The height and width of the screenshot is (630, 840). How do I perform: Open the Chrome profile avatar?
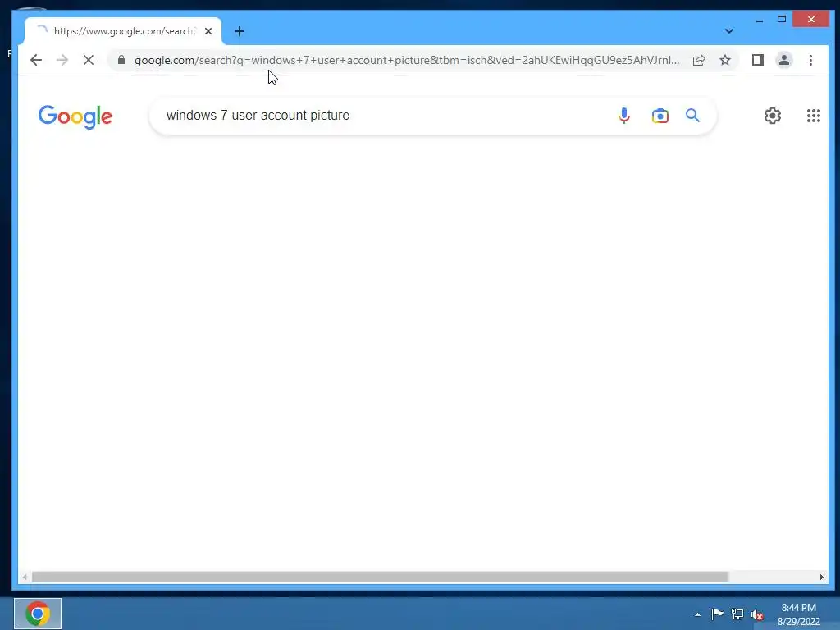pos(783,60)
